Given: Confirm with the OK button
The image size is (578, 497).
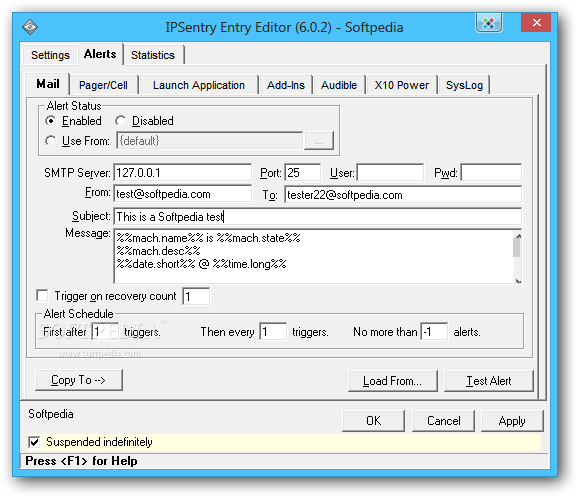Looking at the screenshot, I should coord(373,421).
